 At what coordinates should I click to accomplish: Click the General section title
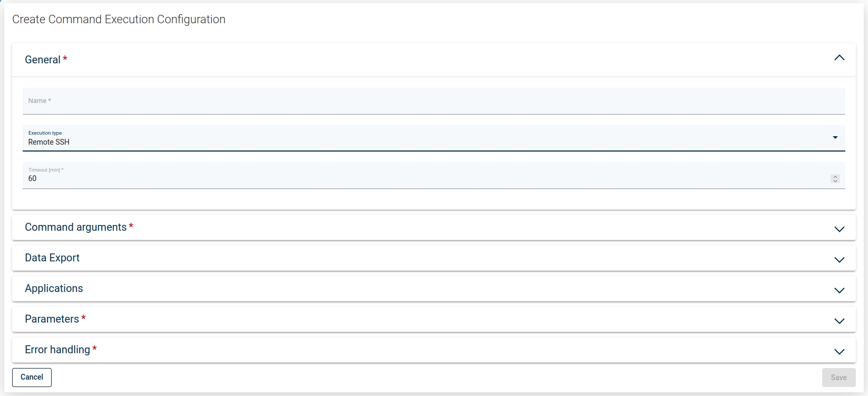tap(43, 60)
